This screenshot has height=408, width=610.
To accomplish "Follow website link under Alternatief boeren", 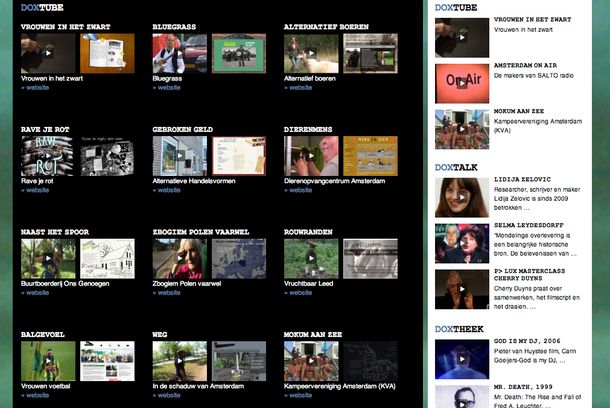I will [298, 88].
